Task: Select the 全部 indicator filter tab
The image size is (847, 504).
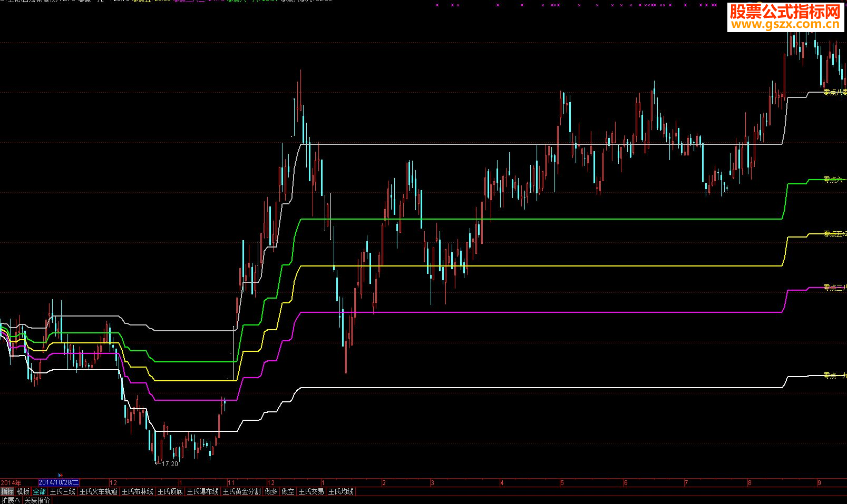Action: 40,491
